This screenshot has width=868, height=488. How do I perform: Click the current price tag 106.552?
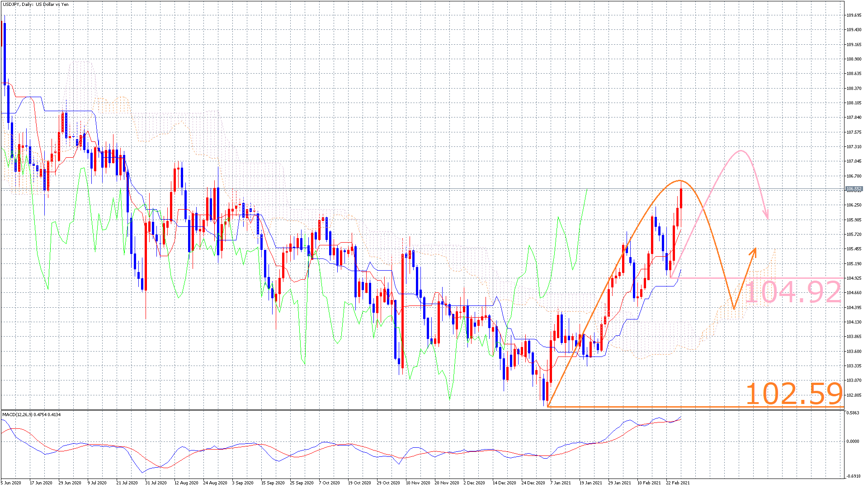pos(854,189)
